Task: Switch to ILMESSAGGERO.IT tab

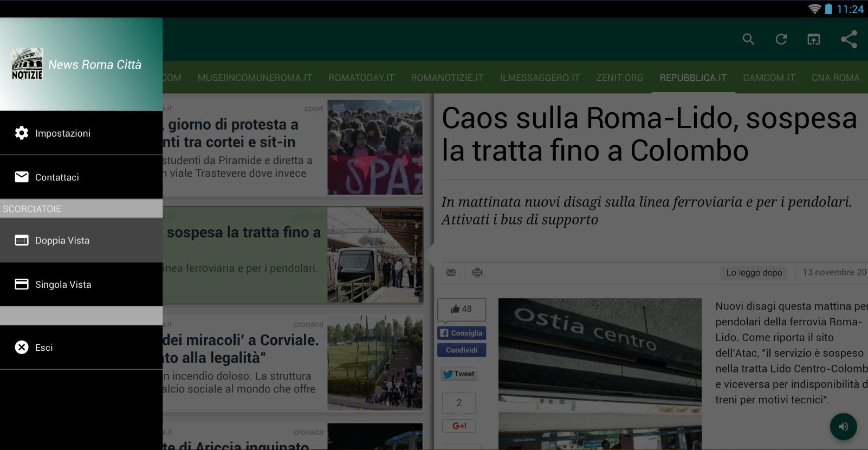Action: tap(540, 78)
